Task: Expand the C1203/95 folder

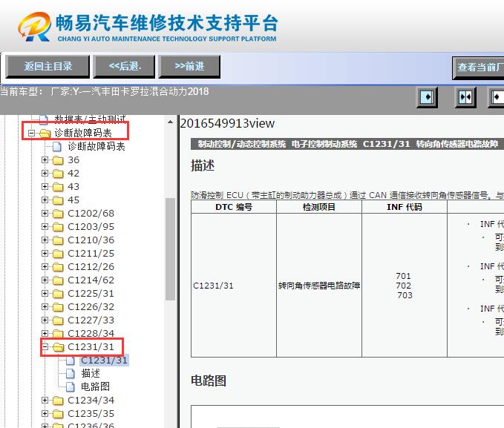Action: [x=45, y=226]
